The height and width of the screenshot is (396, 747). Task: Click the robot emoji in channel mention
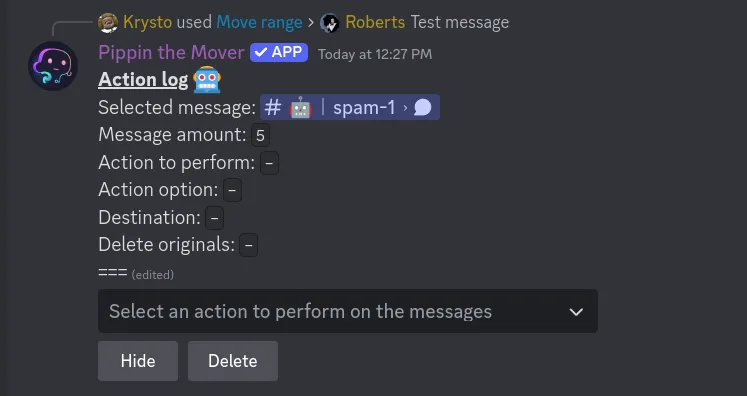tap(301, 108)
